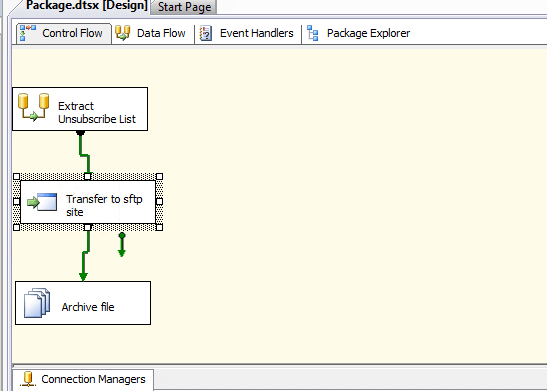
Task: Switch to the Control Flow tab
Action: (64, 33)
